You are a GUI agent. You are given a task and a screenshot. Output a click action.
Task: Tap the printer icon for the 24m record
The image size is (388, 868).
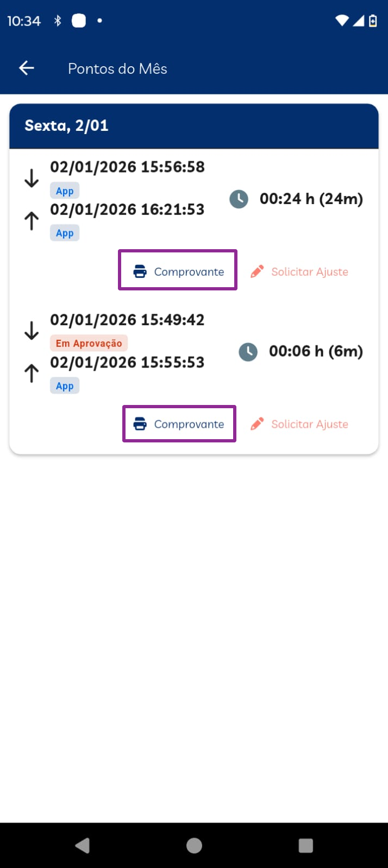140,271
